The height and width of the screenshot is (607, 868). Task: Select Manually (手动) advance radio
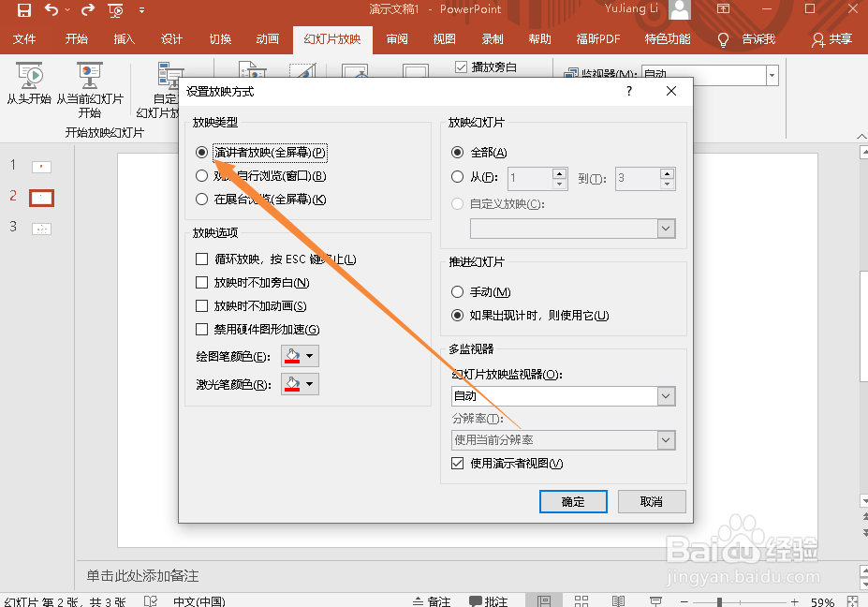coord(457,292)
